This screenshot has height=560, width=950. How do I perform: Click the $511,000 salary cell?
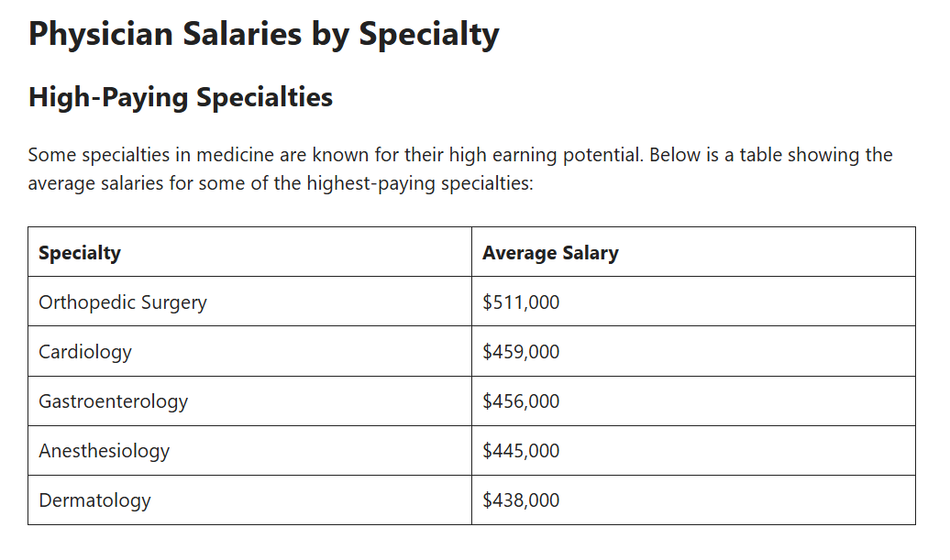[694, 302]
